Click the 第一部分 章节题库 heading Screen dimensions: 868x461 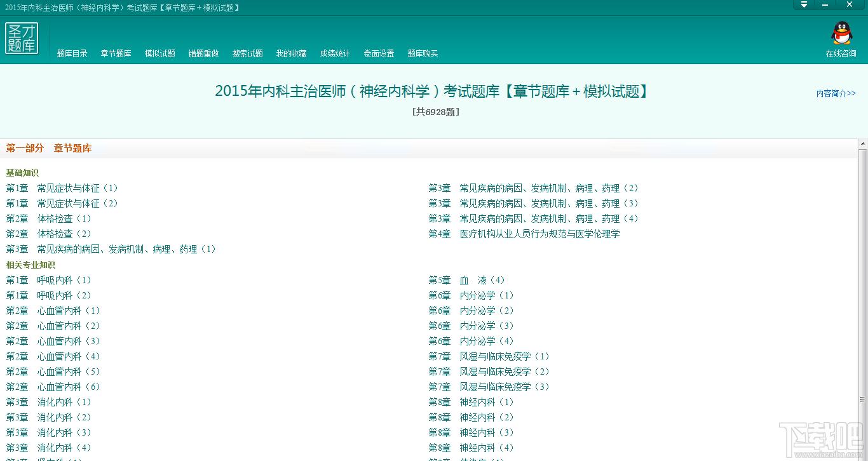49,148
